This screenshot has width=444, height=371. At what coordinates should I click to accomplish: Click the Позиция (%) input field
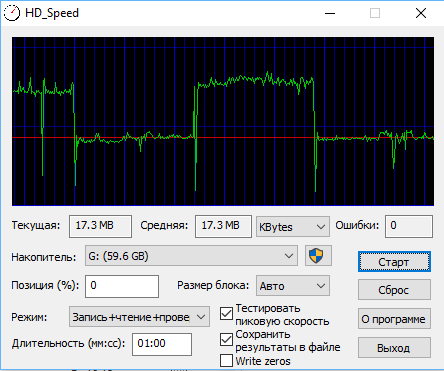[122, 286]
